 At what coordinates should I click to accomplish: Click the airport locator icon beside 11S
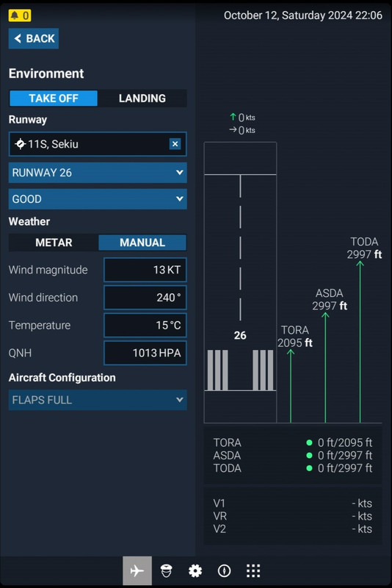20,143
